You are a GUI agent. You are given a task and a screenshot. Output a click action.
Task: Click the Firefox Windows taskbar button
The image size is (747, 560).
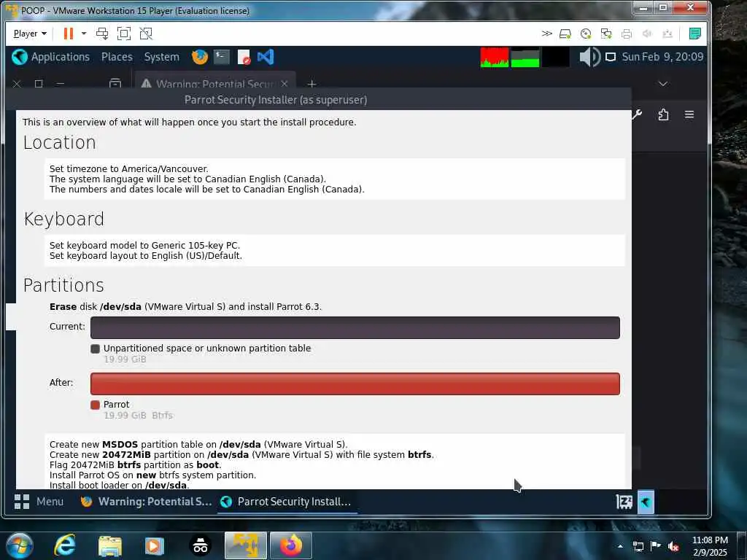(x=291, y=545)
